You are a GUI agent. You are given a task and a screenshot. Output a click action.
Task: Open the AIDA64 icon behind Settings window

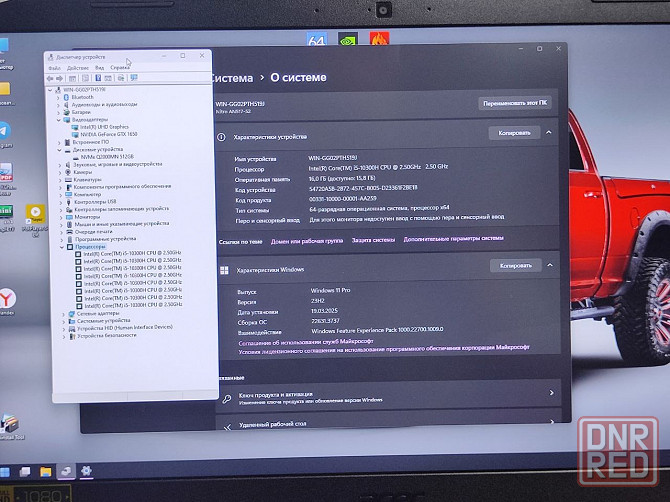[317, 39]
